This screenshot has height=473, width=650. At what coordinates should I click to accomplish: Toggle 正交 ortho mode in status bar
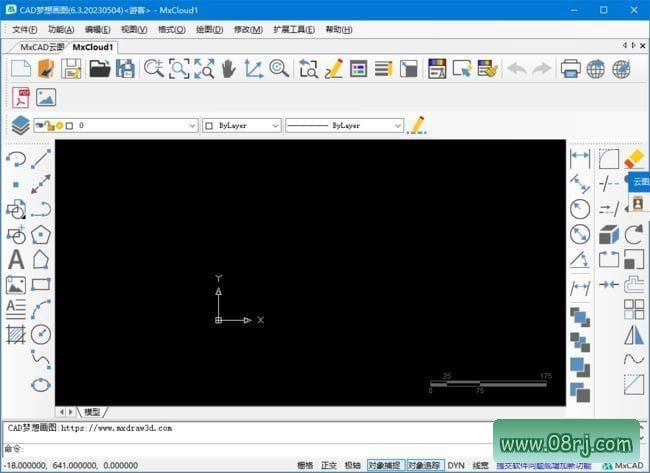(x=329, y=466)
